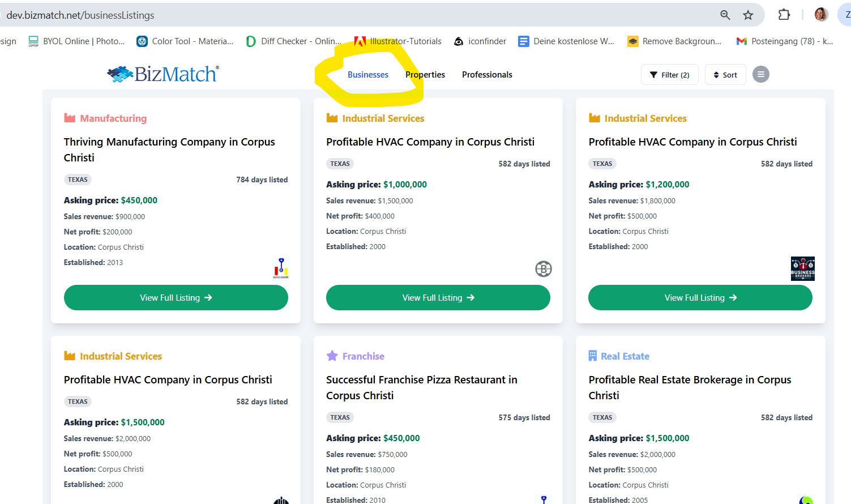View full listing for Thriving Manufacturing Company

[x=176, y=298]
